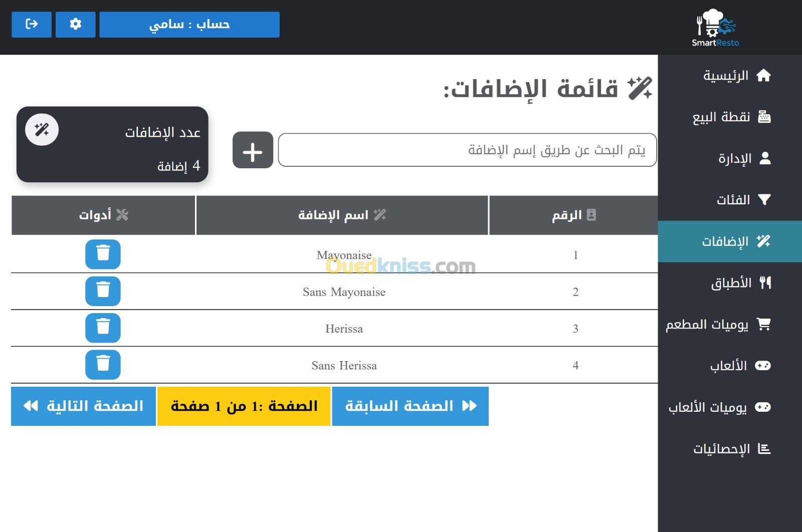This screenshot has height=532, width=802.
Task: Go to نقطة البيع point of sale
Action: pyautogui.click(x=731, y=117)
